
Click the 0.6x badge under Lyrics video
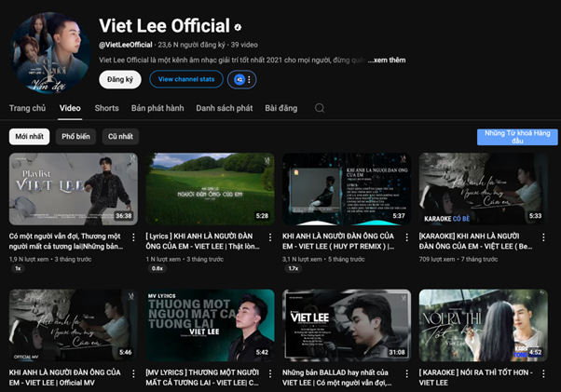coord(157,269)
